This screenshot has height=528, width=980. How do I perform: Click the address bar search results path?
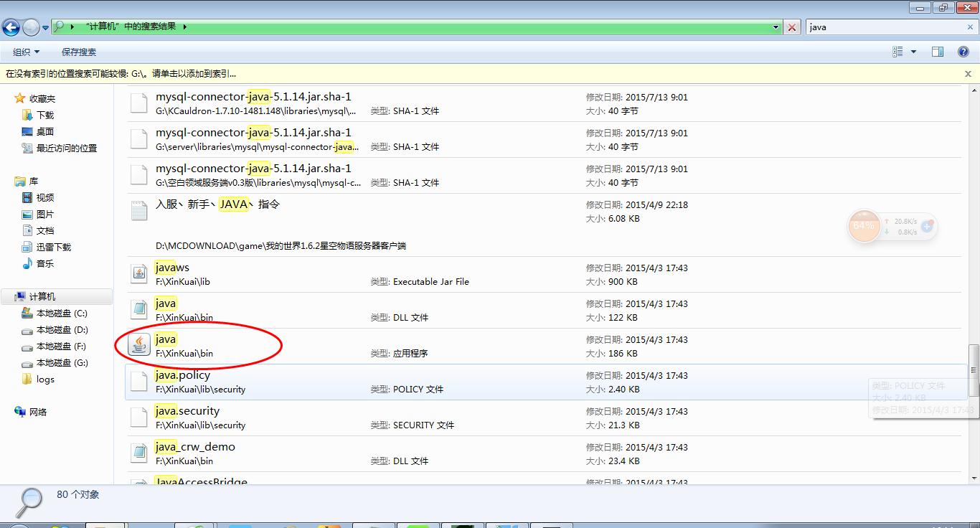coord(416,27)
